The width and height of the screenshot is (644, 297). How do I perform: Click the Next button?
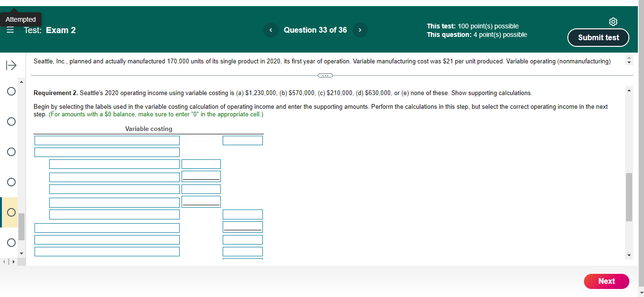pos(607,281)
